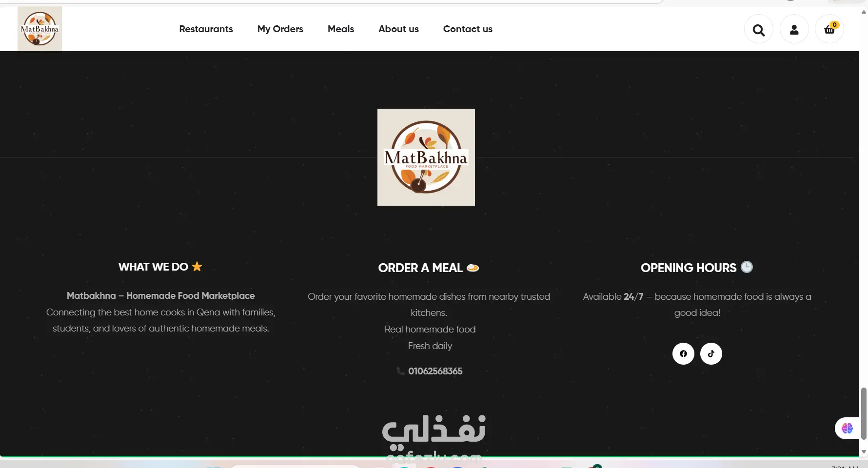The height and width of the screenshot is (468, 868).
Task: Visit the TikTok social icon
Action: pyautogui.click(x=711, y=353)
